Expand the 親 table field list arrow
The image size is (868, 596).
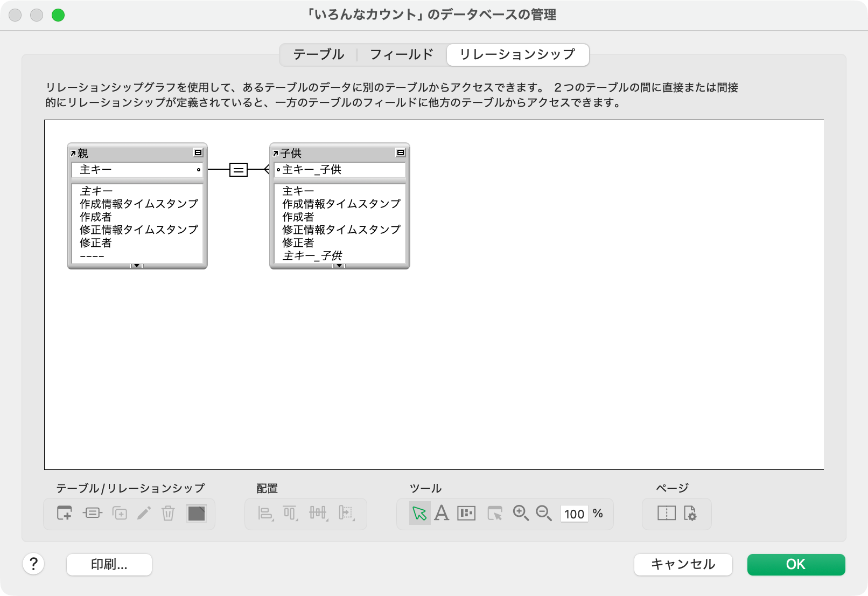[137, 266]
